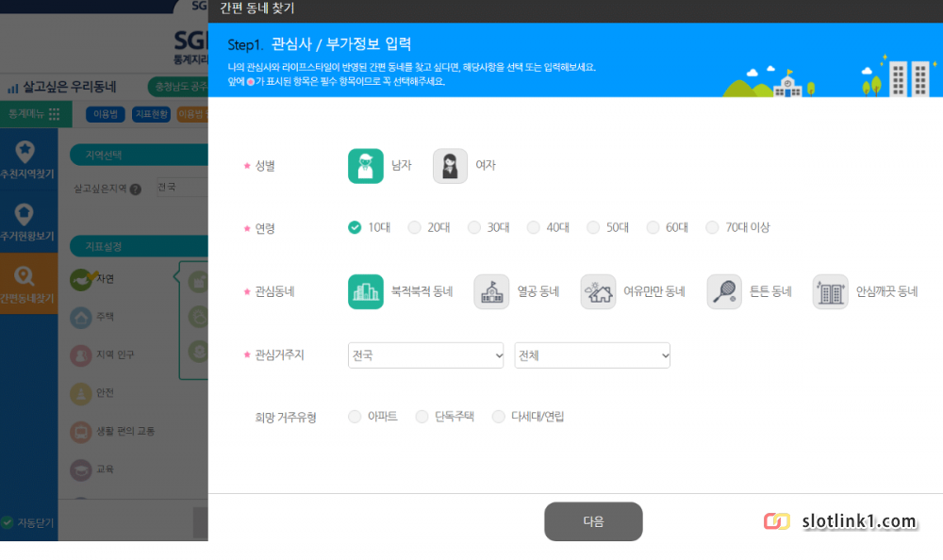
Task: Click the 안심깨끗 동네 label text
Action: (886, 291)
